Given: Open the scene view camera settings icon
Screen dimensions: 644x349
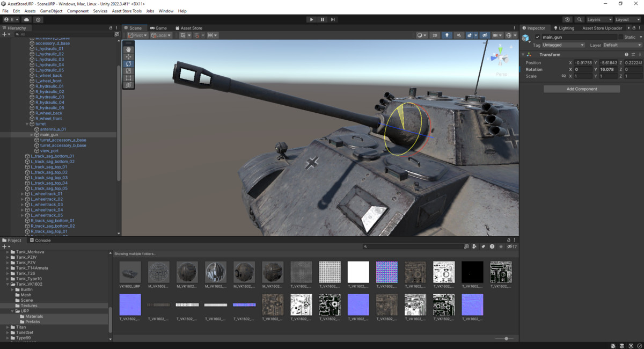Looking at the screenshot, I should [496, 35].
